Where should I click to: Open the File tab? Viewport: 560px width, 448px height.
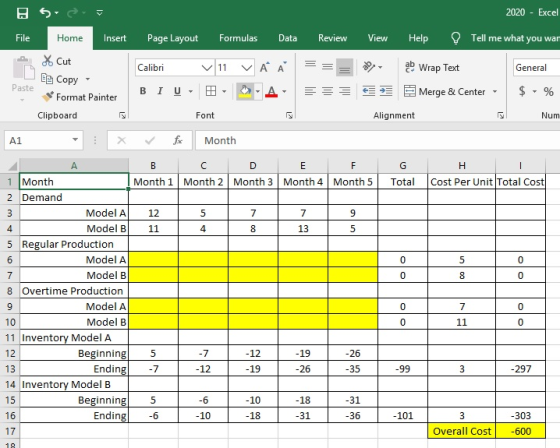point(22,38)
